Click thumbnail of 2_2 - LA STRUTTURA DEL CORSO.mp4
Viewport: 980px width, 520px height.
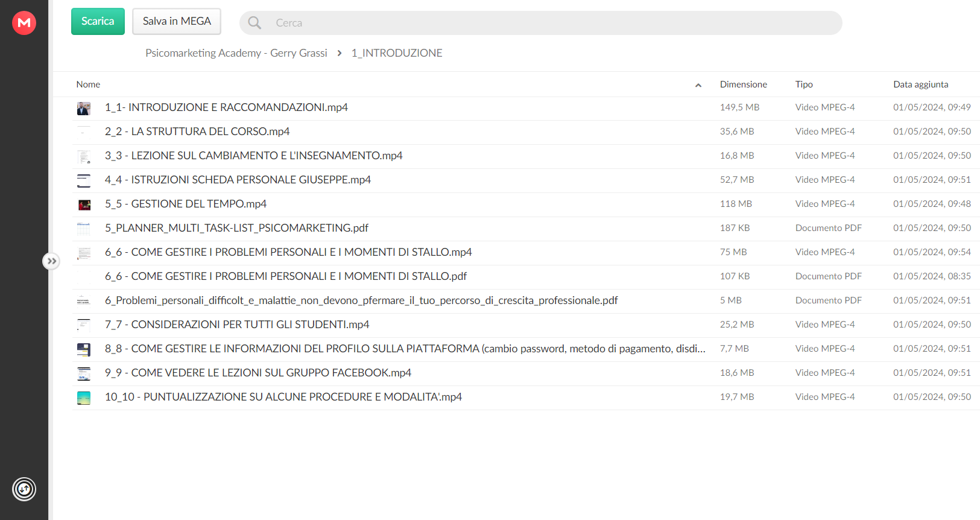[x=84, y=132]
